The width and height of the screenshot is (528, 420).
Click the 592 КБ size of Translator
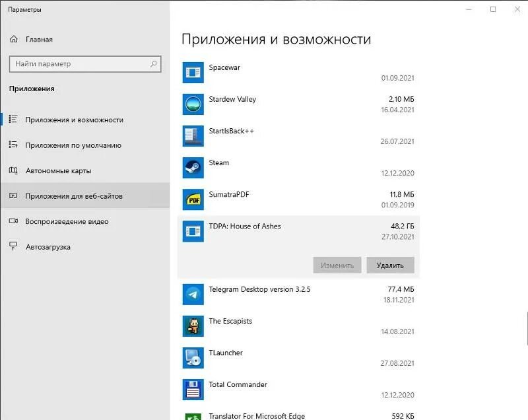[403, 416]
